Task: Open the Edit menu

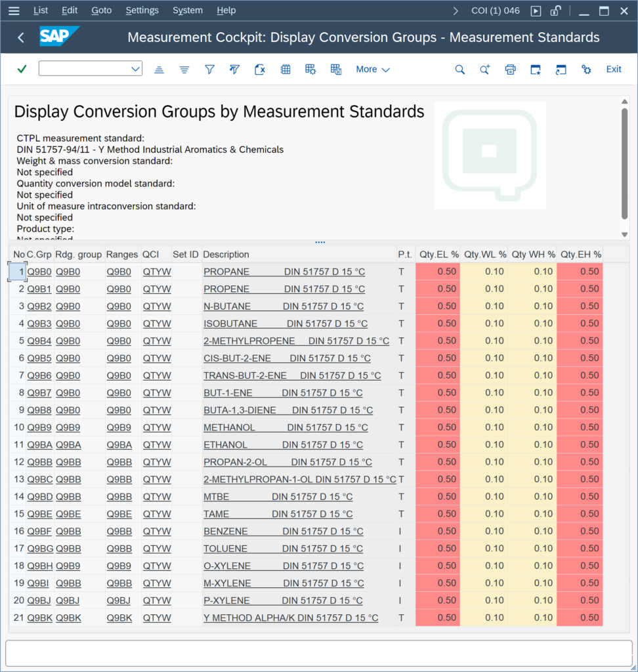Action: [70, 10]
